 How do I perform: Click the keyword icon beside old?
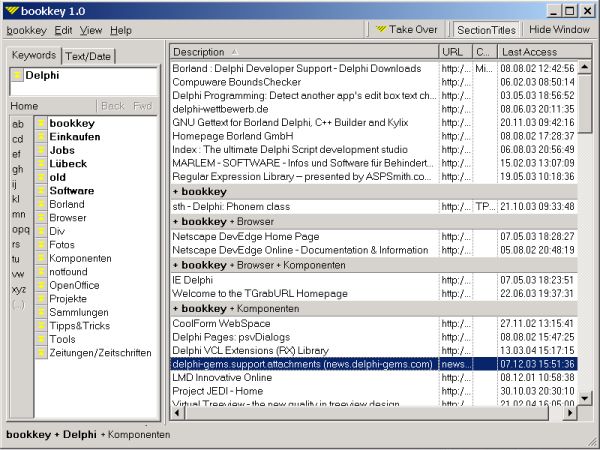pyautogui.click(x=41, y=177)
